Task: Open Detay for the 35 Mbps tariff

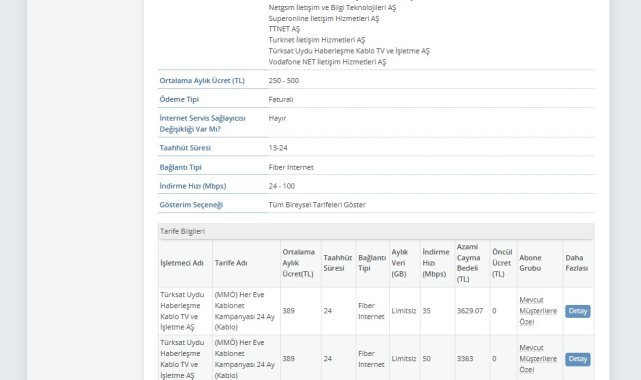Action: pos(578,311)
